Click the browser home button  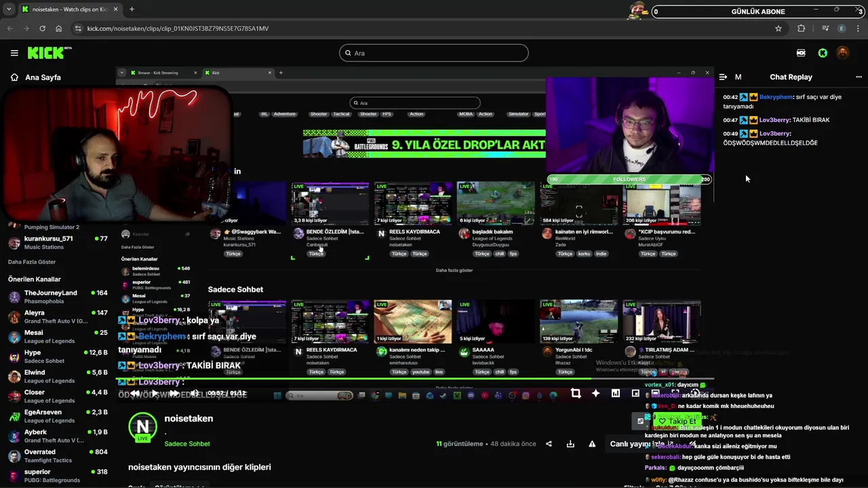(59, 28)
